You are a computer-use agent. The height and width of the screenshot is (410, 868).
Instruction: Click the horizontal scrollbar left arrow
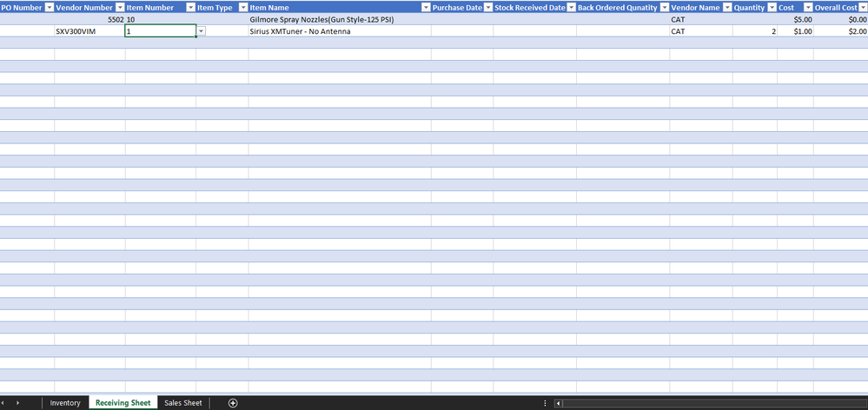tap(558, 403)
